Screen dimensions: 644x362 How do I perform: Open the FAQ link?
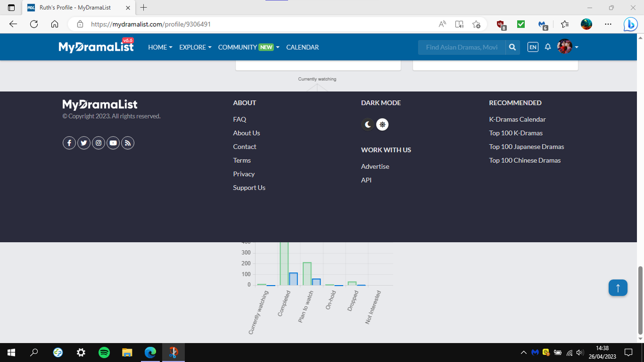point(239,119)
